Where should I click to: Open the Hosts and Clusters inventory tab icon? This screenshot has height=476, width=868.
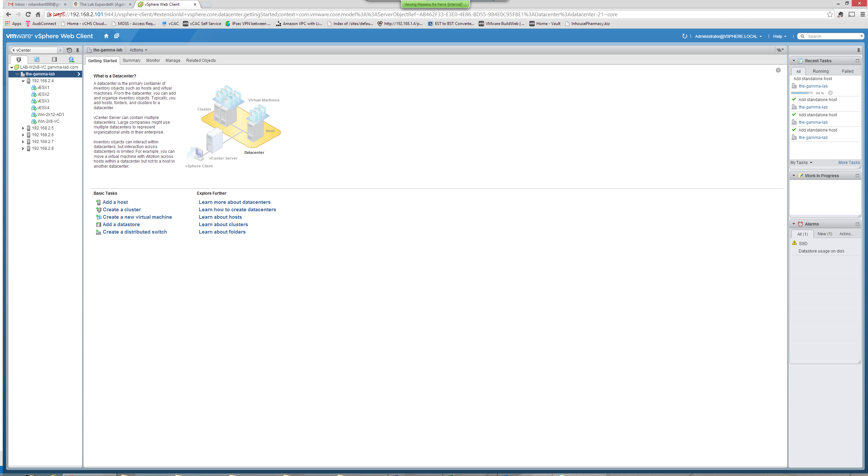pyautogui.click(x=19, y=59)
